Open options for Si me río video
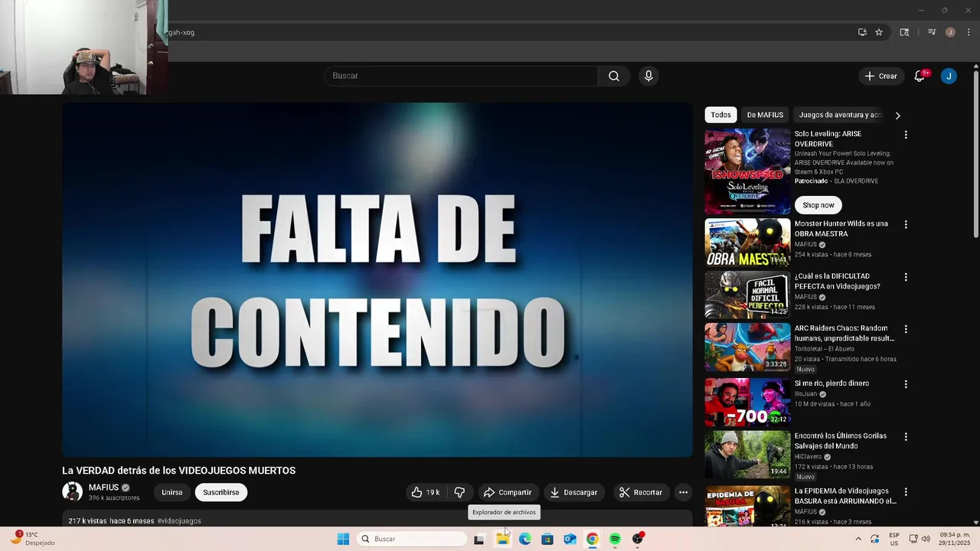This screenshot has height=551, width=980. click(x=906, y=384)
